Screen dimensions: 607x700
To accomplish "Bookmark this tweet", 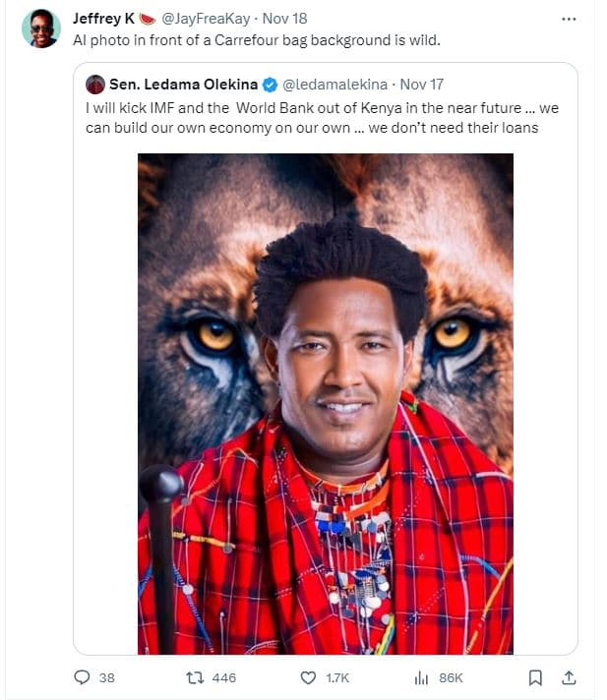I will tap(534, 677).
